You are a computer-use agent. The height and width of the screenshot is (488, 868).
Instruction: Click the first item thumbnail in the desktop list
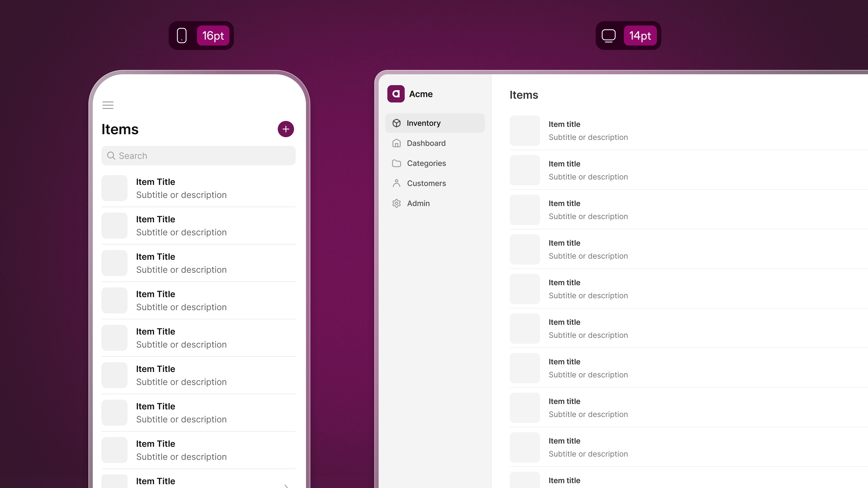(525, 131)
